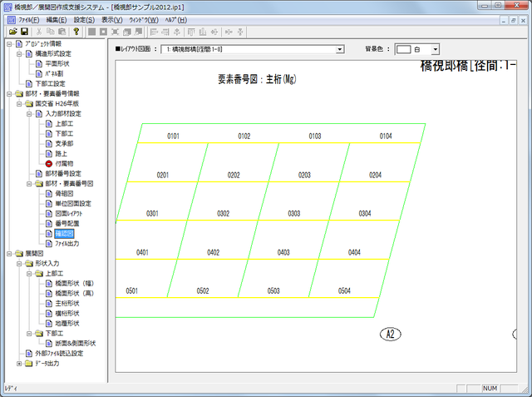Click the A2 oval marker in drawing
The image size is (532, 397).
click(x=391, y=334)
